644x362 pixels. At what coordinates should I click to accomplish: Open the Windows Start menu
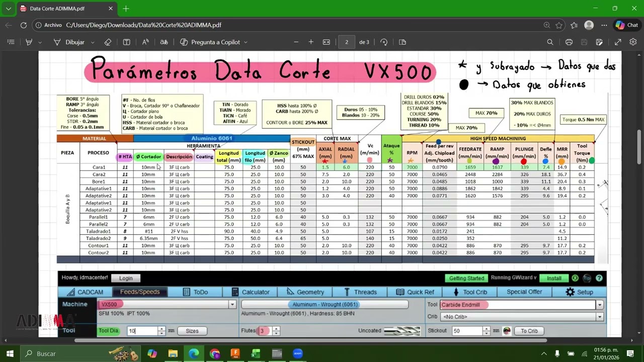(x=10, y=353)
